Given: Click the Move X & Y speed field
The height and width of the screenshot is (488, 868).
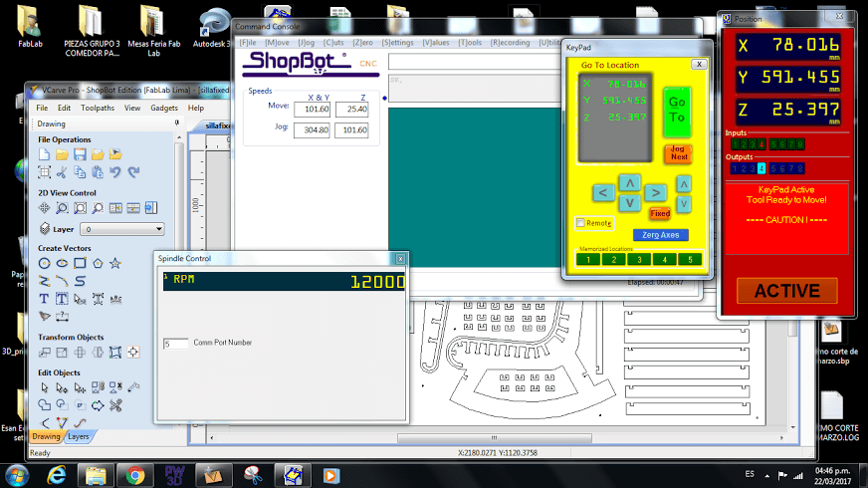Looking at the screenshot, I should click(x=313, y=110).
